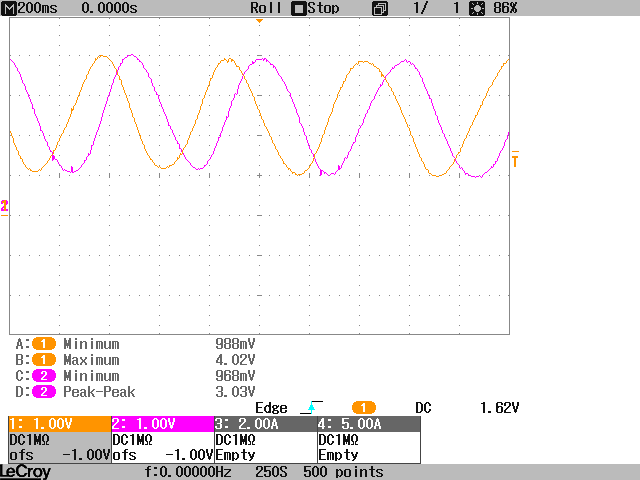Click the Roll mode label

(x=266, y=8)
